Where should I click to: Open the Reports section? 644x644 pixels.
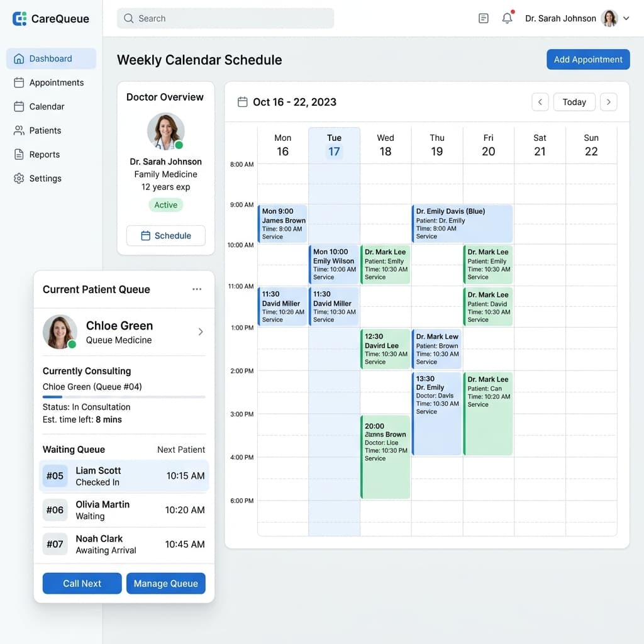tap(51, 155)
